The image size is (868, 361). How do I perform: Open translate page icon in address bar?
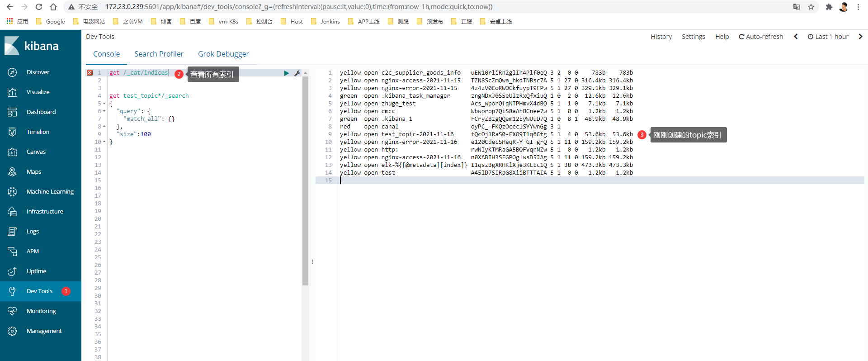coord(797,7)
